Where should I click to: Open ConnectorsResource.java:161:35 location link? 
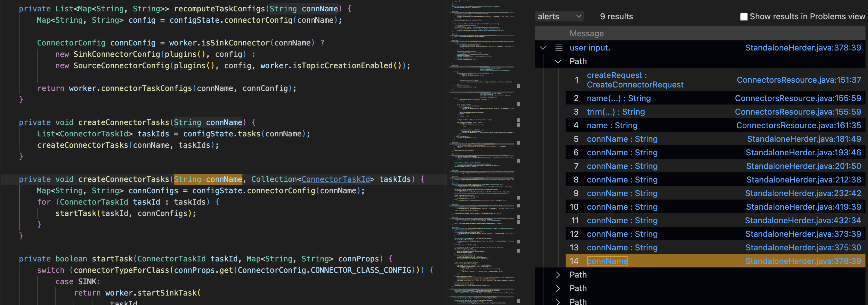pyautogui.click(x=798, y=125)
